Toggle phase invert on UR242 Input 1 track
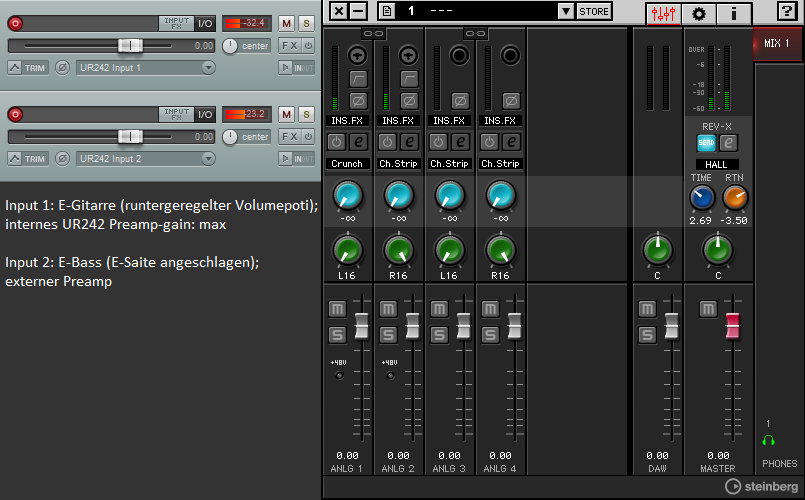The height and width of the screenshot is (500, 805). 63,68
